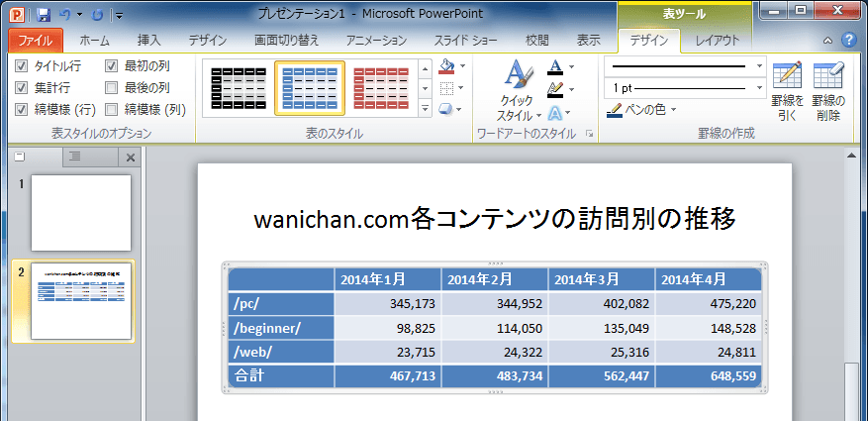This screenshot has height=421, width=868.
Task: Open the アニメーション tab
Action: [376, 41]
